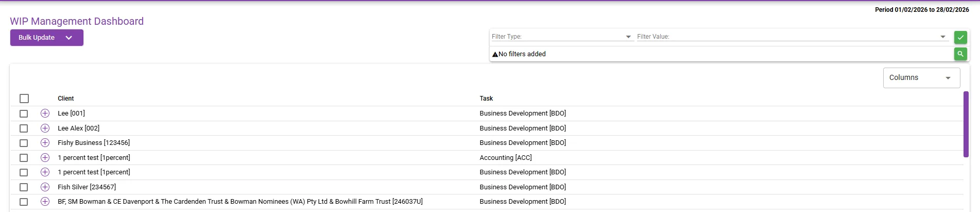Expand the BF, SM Bowman row plus icon
Screen dimensions: 980x212
tap(45, 202)
